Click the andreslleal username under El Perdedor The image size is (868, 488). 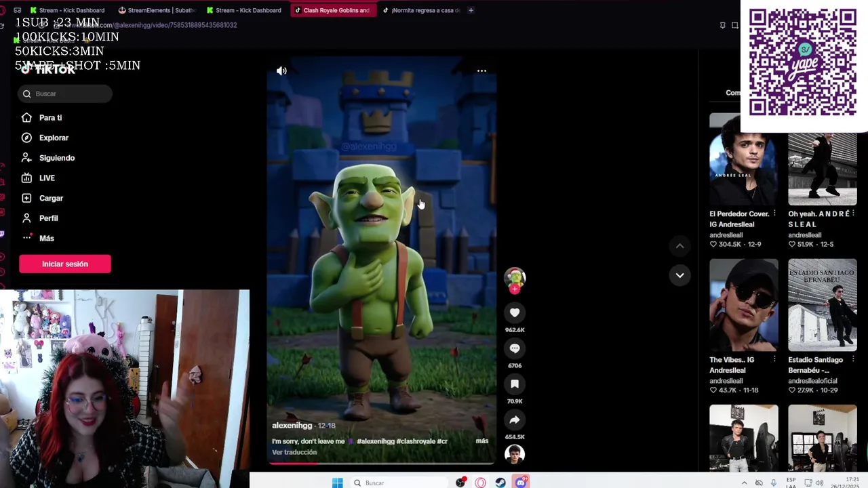coord(727,235)
